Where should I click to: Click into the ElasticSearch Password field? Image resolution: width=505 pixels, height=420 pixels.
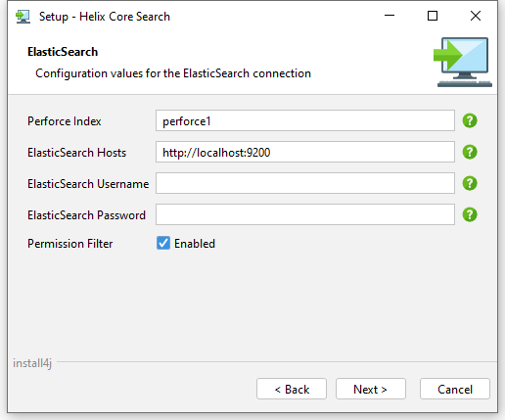click(305, 214)
